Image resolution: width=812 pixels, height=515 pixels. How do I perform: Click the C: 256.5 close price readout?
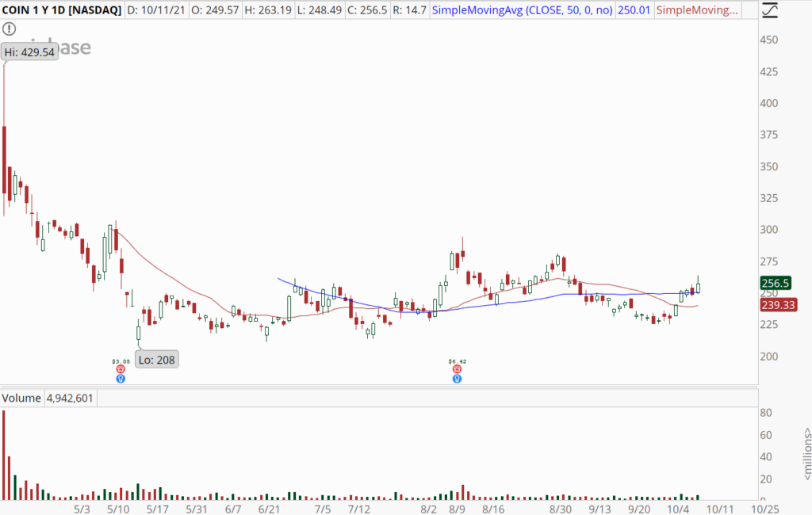(367, 10)
